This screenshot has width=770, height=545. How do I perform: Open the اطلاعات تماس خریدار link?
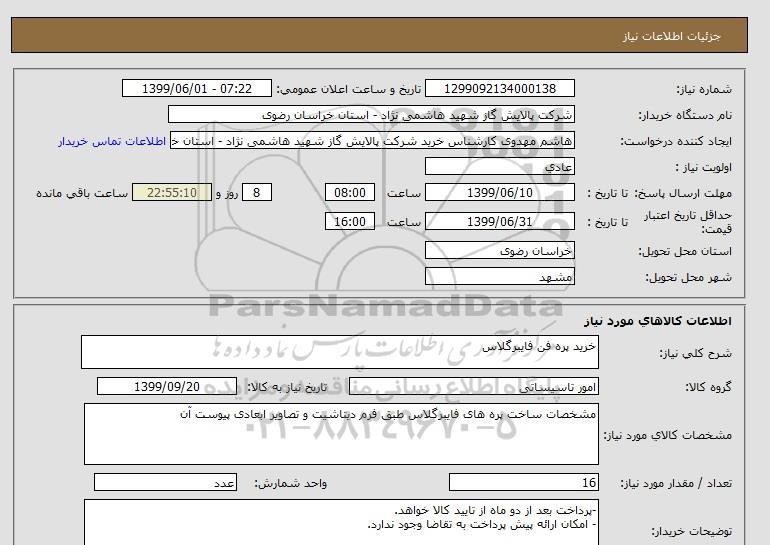click(113, 141)
